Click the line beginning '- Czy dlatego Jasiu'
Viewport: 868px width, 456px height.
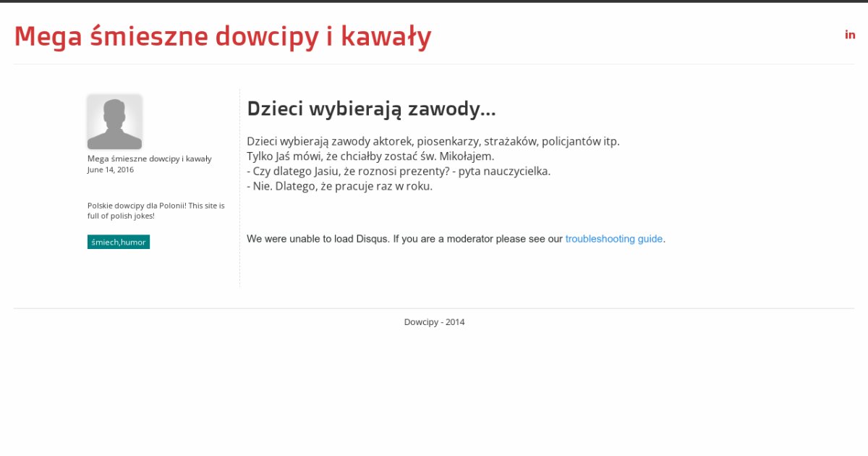pyautogui.click(x=398, y=172)
